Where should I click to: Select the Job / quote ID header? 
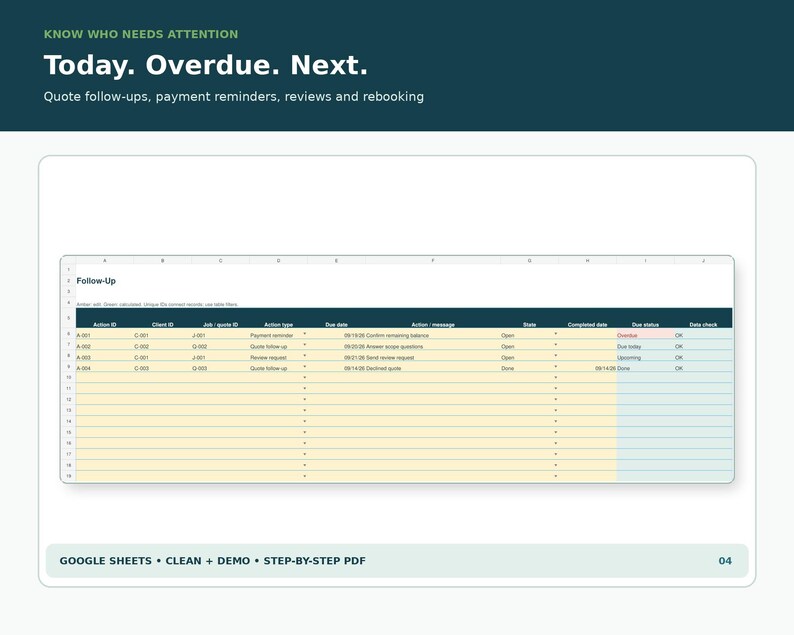(x=220, y=325)
